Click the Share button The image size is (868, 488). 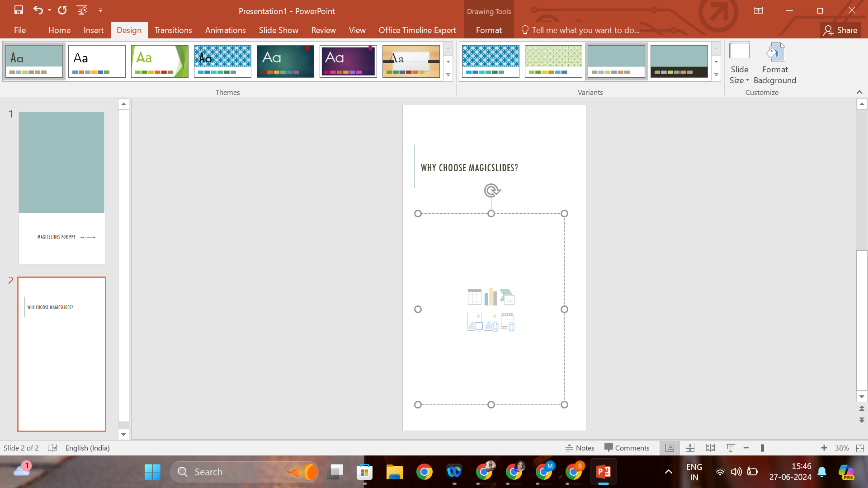click(840, 30)
